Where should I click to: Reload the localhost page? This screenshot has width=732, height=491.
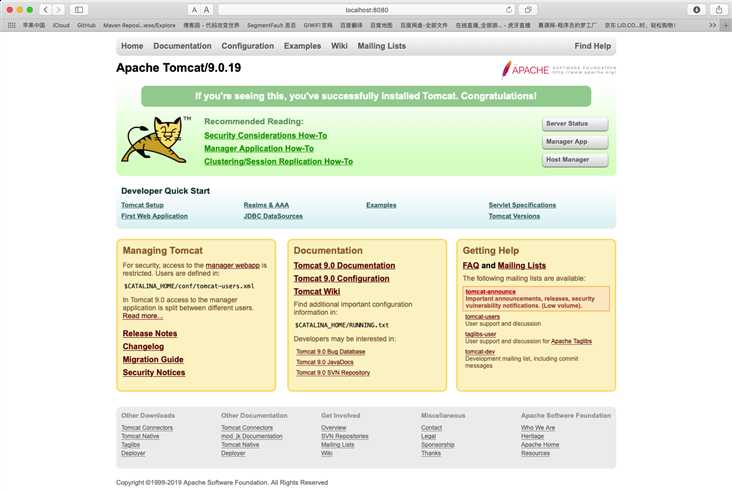point(509,9)
